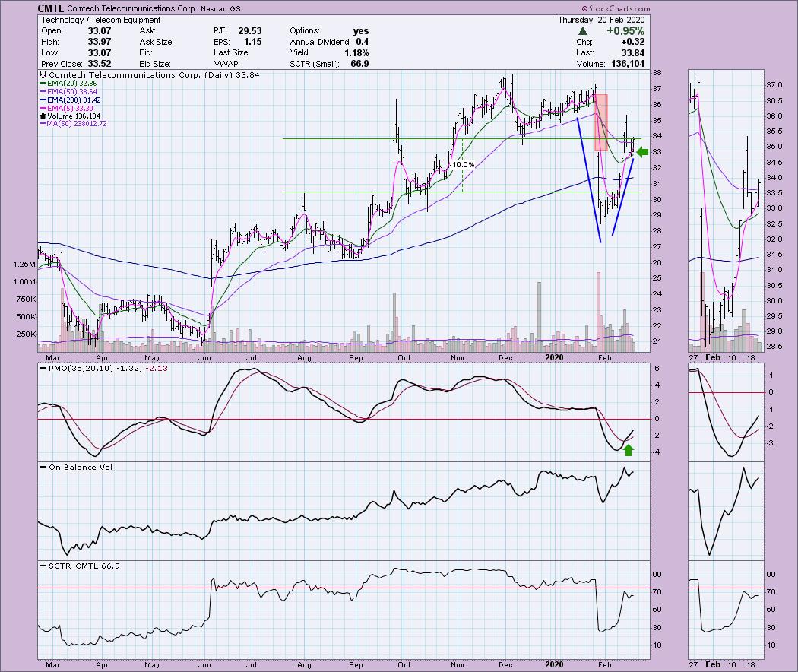
Task: Click the green up-triangle change indicator
Action: click(583, 31)
